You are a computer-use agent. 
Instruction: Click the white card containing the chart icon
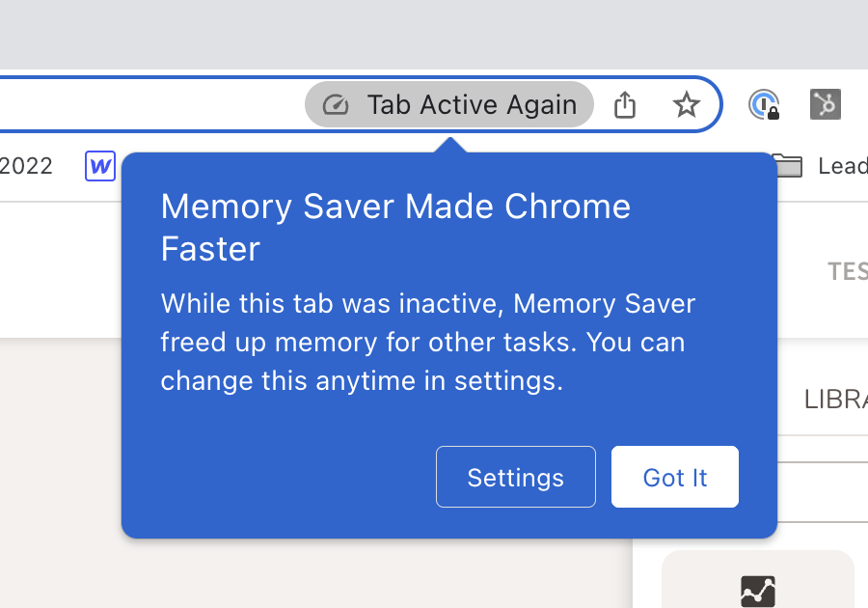(x=758, y=579)
